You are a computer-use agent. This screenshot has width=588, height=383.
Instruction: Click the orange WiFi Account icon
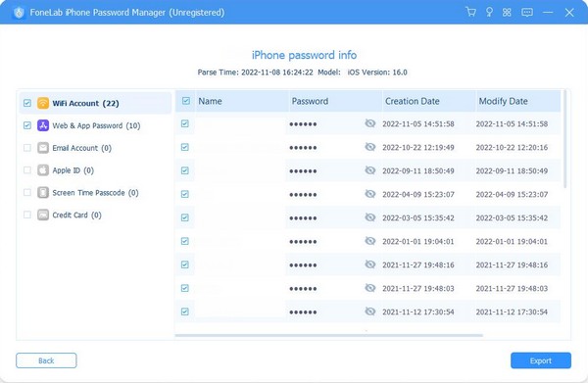click(x=43, y=103)
